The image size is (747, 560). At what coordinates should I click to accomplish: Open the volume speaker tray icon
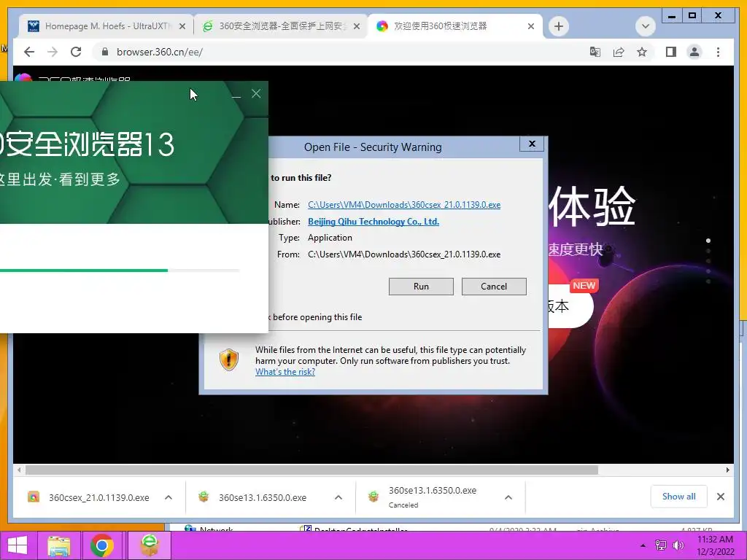pyautogui.click(x=678, y=545)
